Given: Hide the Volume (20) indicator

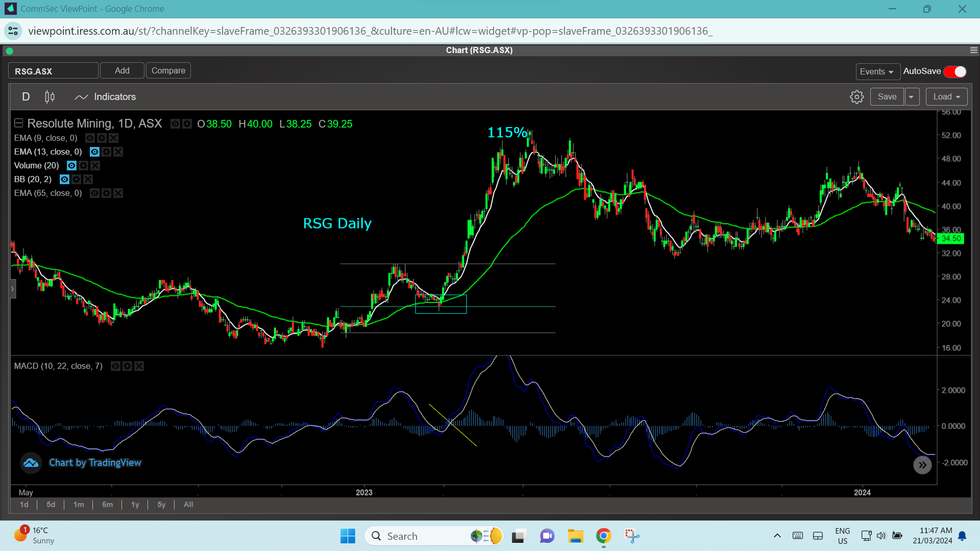Looking at the screenshot, I should (x=71, y=166).
